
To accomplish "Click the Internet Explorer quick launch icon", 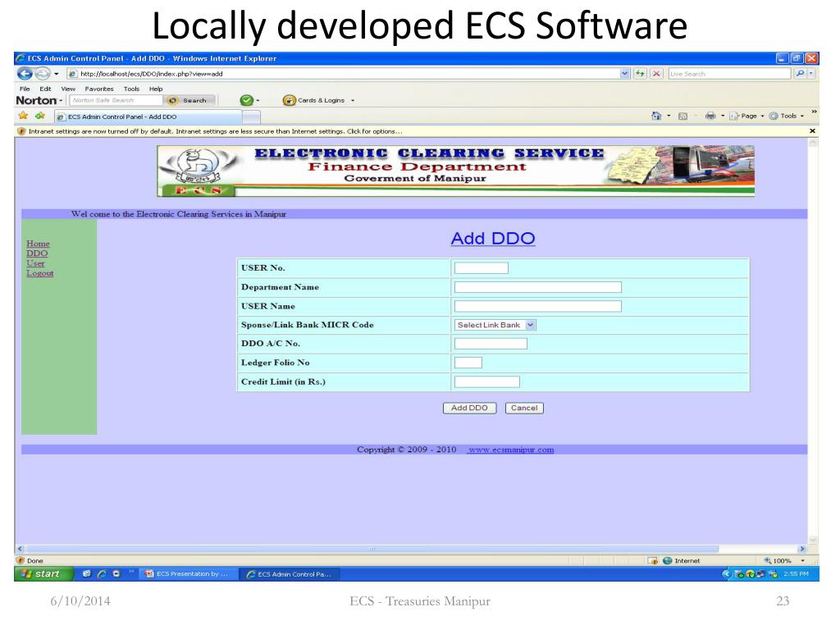I will [x=101, y=573].
